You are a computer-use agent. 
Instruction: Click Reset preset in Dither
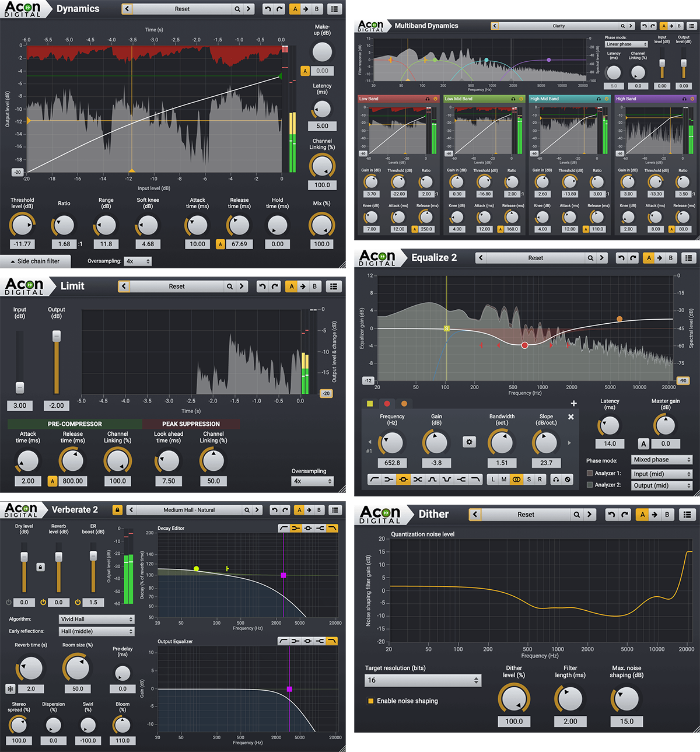pyautogui.click(x=524, y=514)
